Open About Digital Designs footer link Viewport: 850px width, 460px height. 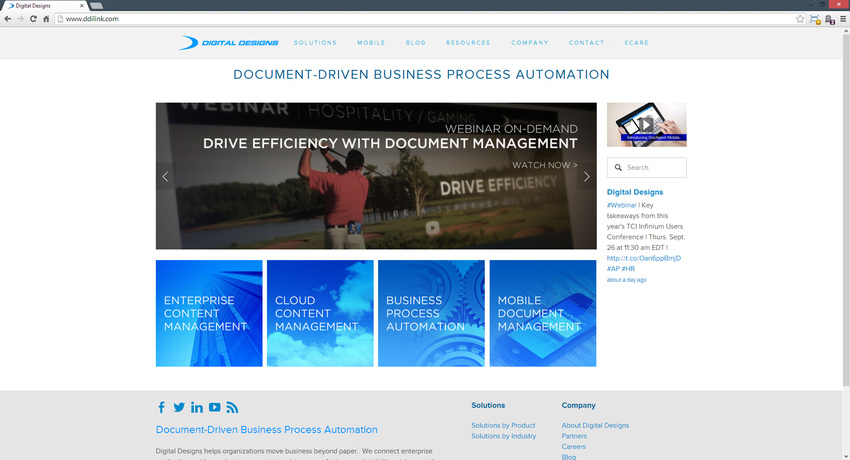point(595,425)
